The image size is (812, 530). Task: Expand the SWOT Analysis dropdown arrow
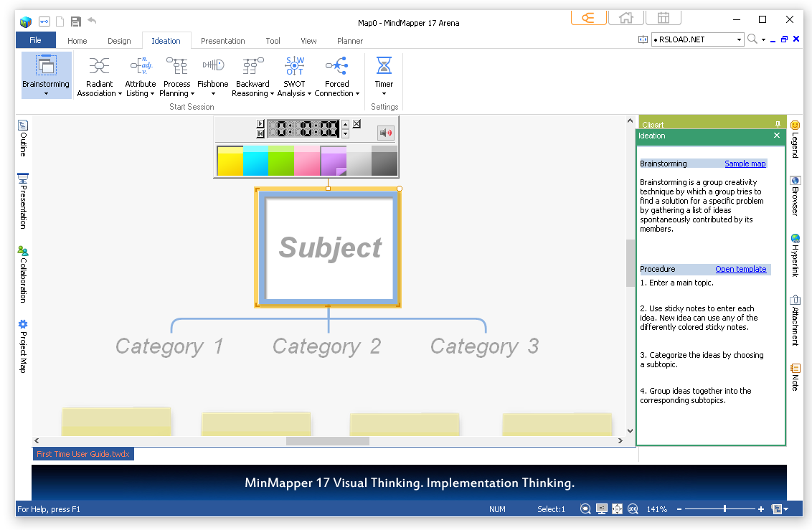[309, 94]
